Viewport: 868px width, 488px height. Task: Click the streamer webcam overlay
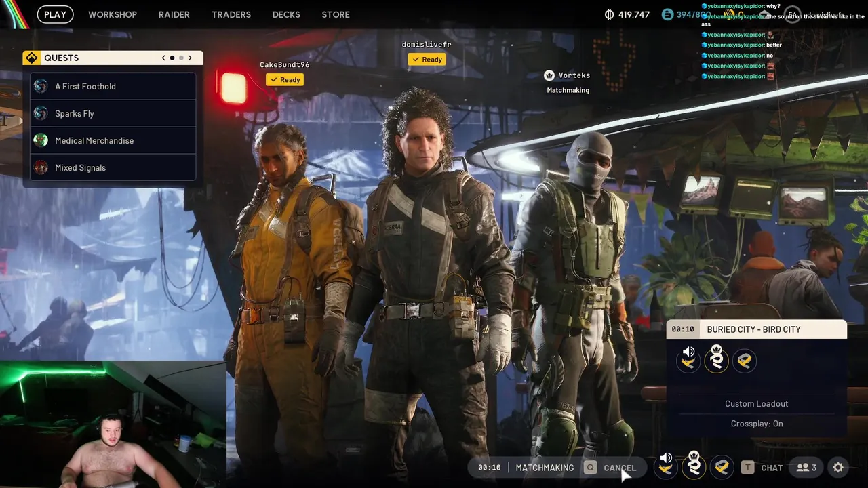pyautogui.click(x=113, y=425)
